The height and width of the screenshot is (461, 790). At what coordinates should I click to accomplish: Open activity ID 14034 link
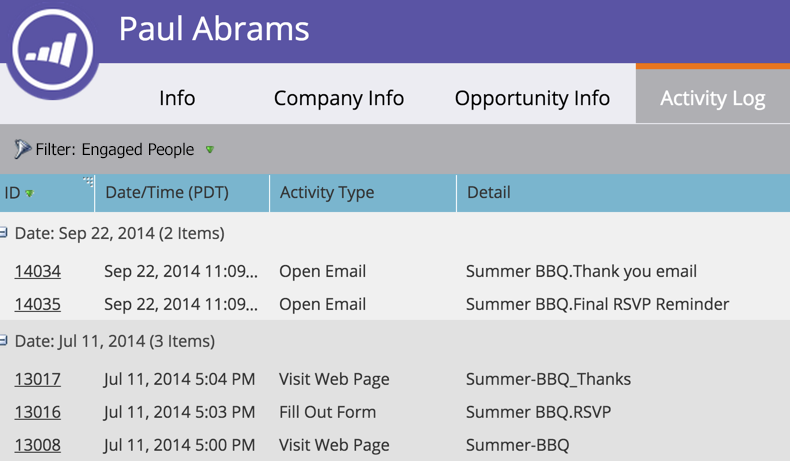(x=38, y=271)
